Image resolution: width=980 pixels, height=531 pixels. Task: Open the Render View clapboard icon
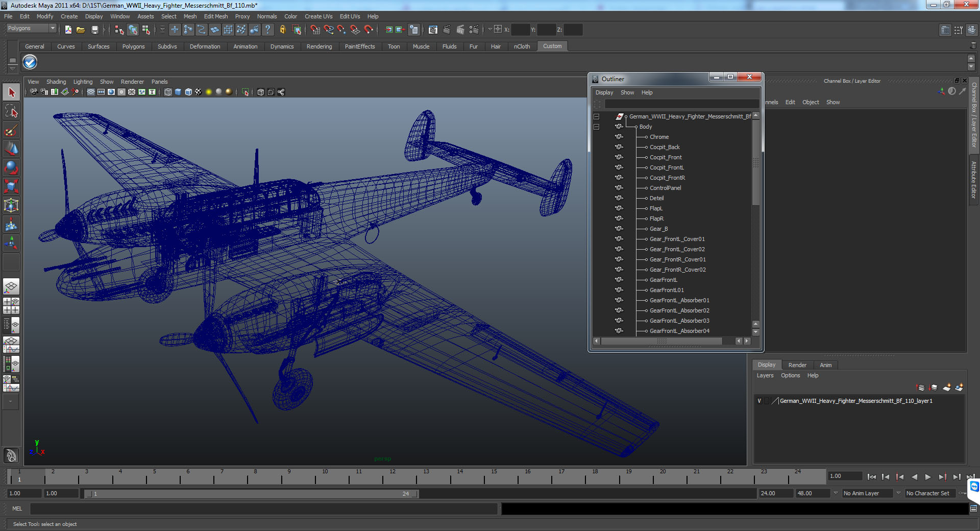(433, 30)
